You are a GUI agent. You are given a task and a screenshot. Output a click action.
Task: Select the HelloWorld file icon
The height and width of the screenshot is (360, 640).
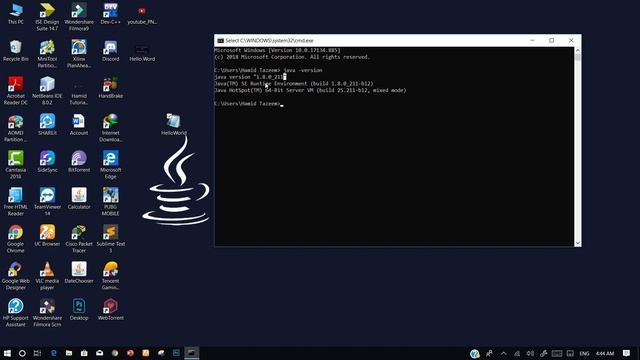click(x=173, y=124)
